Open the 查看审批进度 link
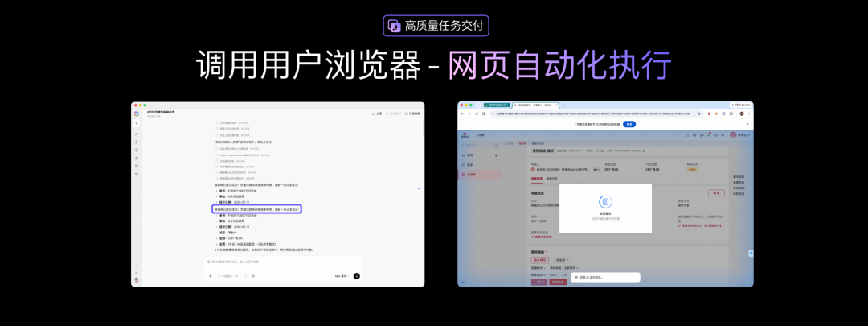868x326 pixels. (542, 237)
